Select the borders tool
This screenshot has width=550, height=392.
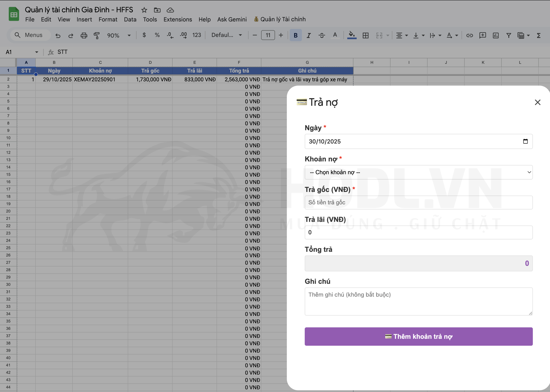366,35
